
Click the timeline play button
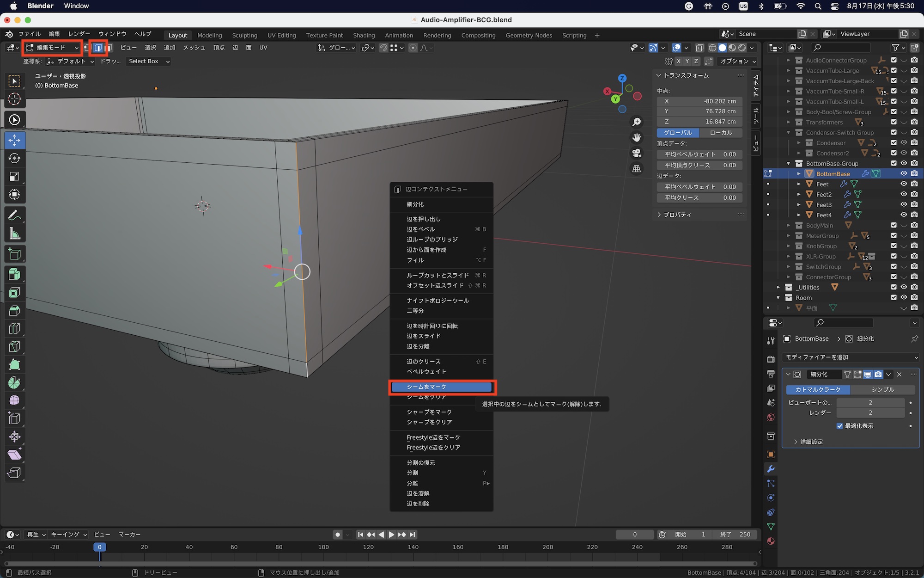click(x=391, y=535)
